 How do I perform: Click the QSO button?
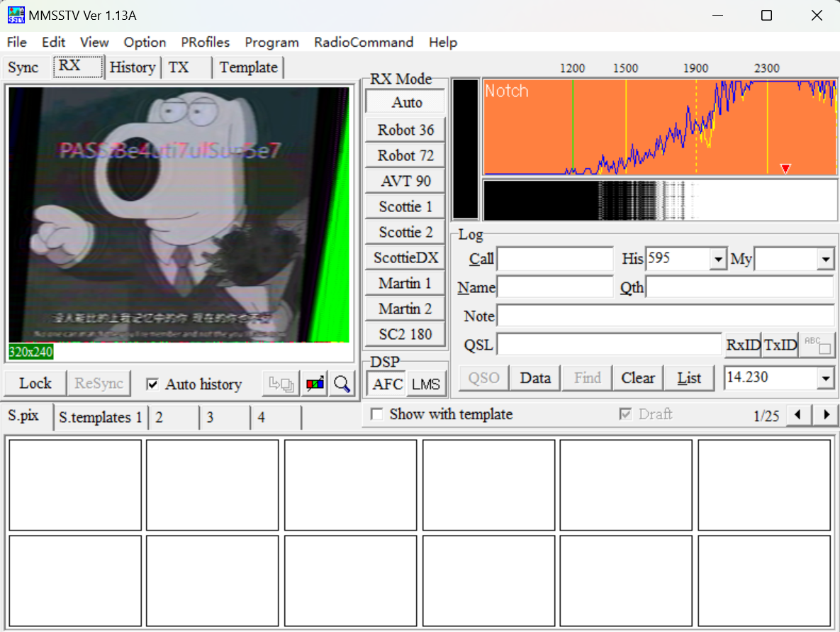(x=483, y=378)
